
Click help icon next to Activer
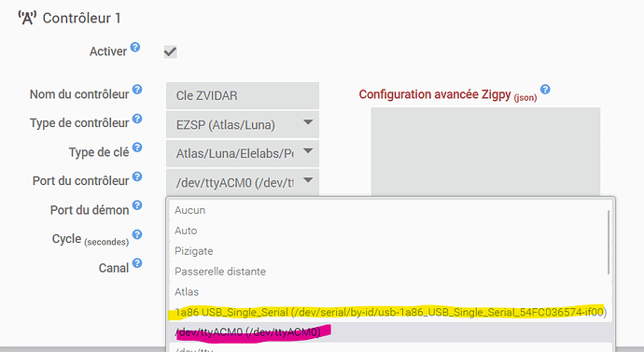pyautogui.click(x=135, y=48)
